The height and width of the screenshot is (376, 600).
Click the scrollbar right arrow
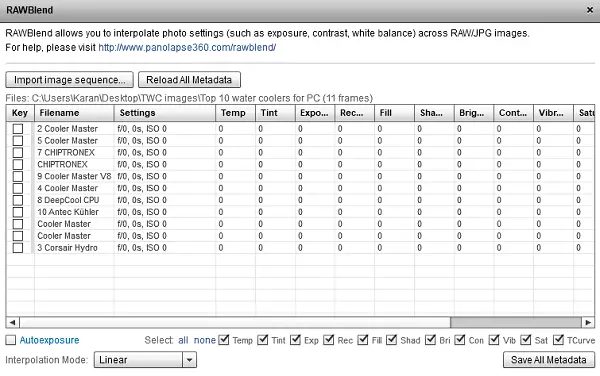pyautogui.click(x=588, y=322)
